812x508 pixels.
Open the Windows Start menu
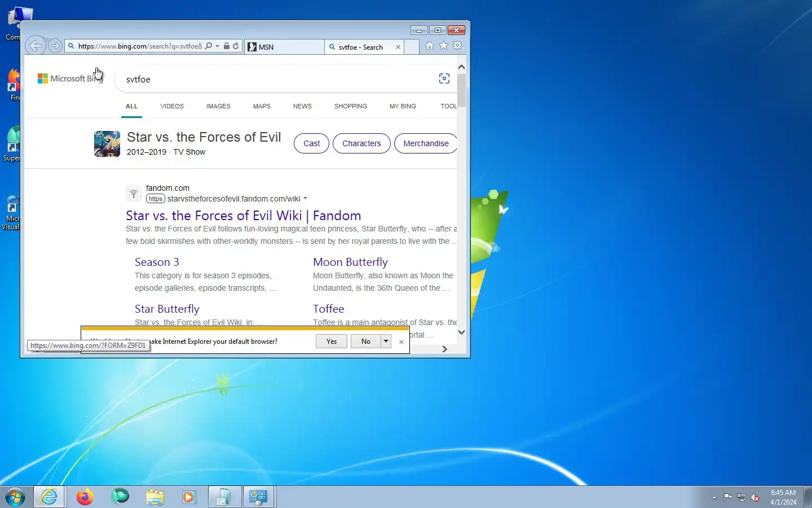click(15, 497)
